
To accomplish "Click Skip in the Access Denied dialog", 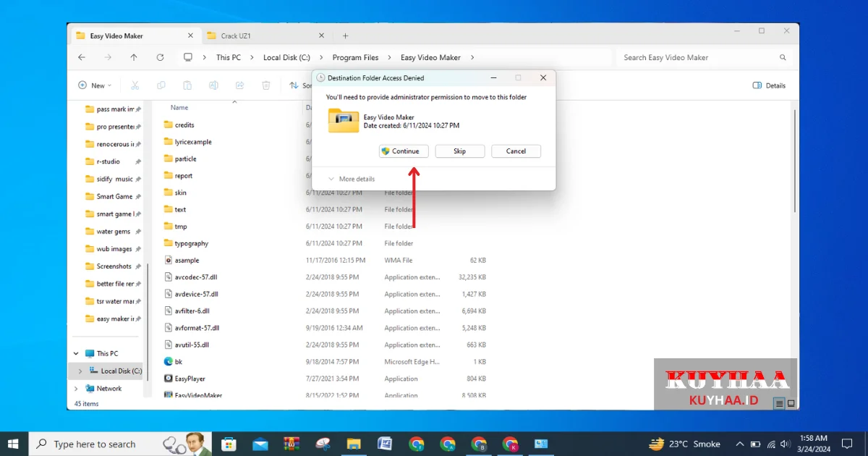I will [x=459, y=151].
